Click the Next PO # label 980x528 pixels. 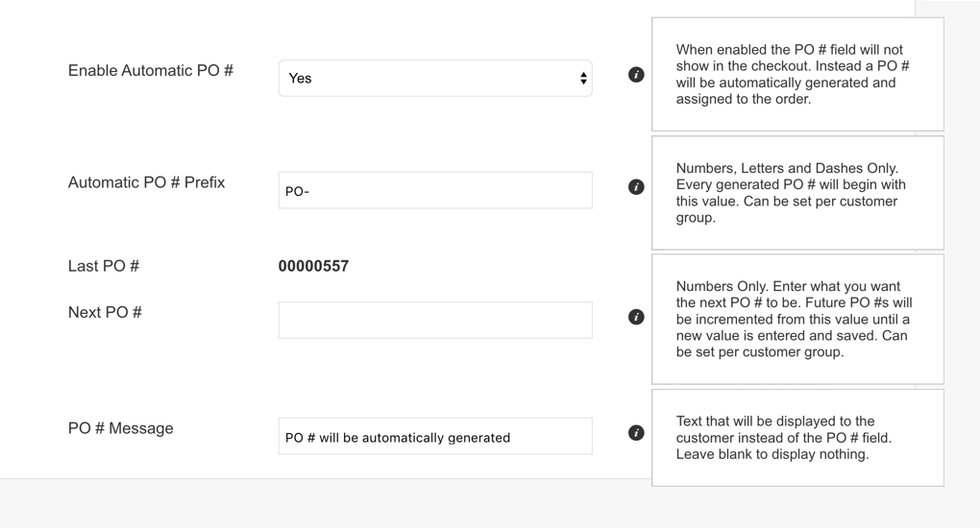coord(105,312)
